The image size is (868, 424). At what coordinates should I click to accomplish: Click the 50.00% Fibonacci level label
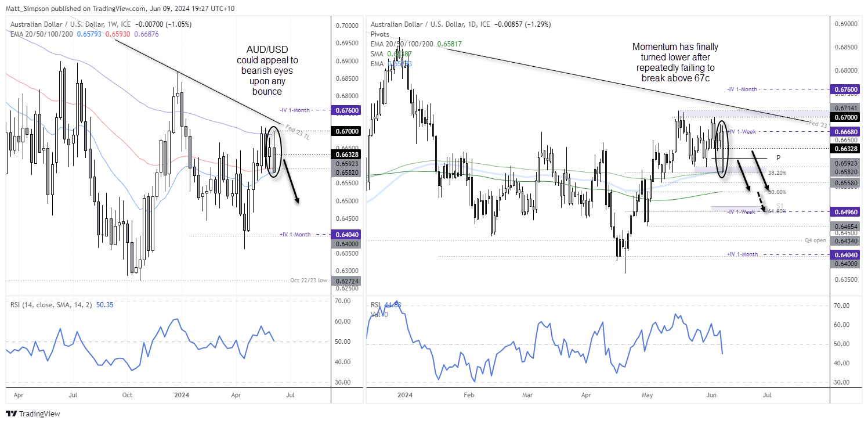pyautogui.click(x=777, y=192)
